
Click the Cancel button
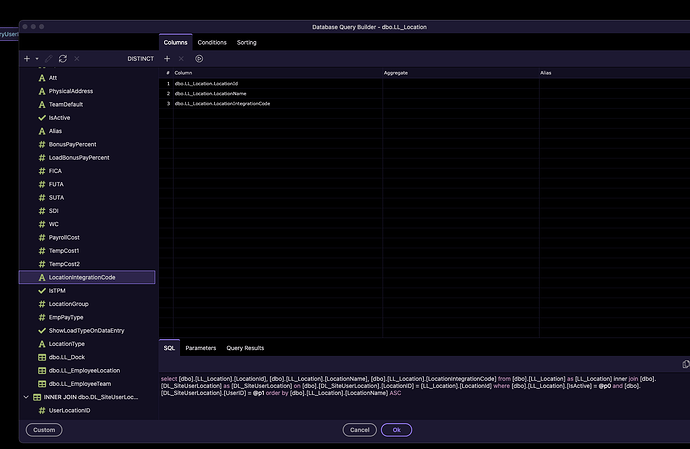[360, 430]
